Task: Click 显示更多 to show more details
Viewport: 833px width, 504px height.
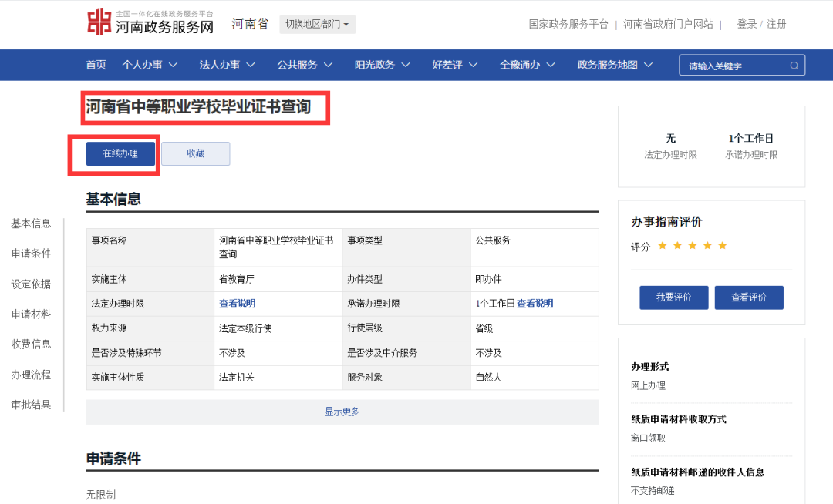Action: [342, 412]
